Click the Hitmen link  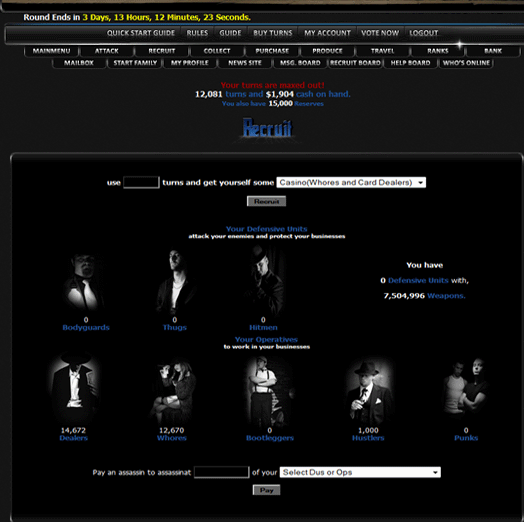263,328
